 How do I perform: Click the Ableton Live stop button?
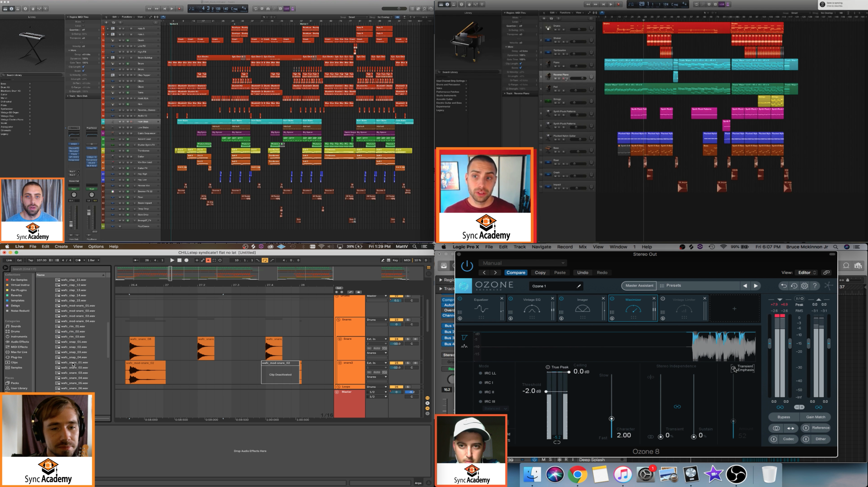pyautogui.click(x=179, y=260)
